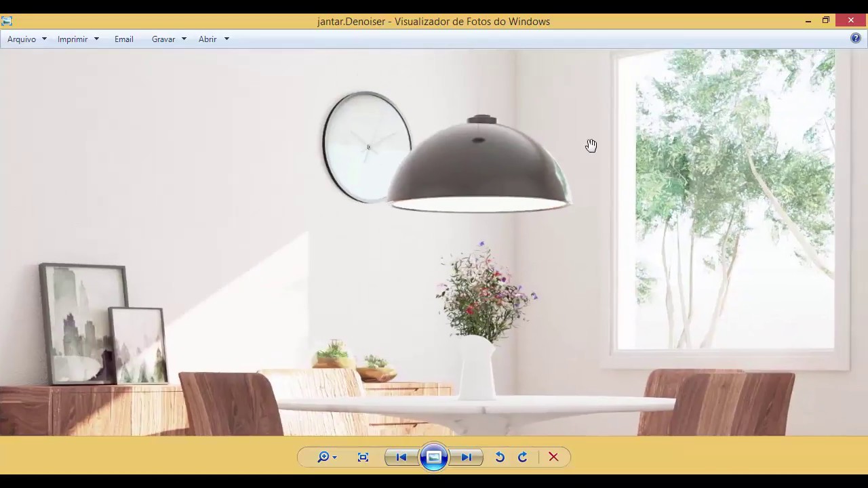Rotate the photo counterclockwise
This screenshot has width=868, height=488.
coord(500,457)
